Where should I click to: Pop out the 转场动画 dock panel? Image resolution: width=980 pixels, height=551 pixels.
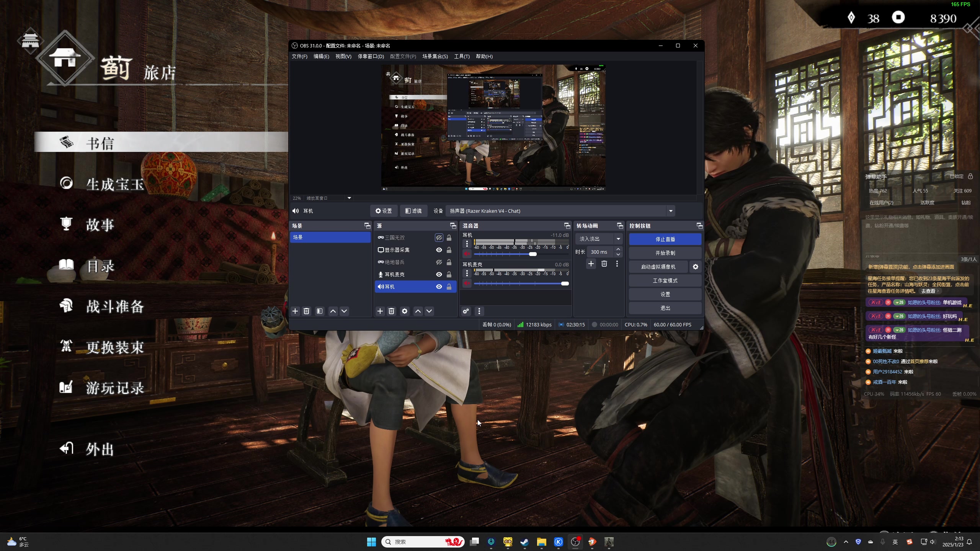(620, 226)
